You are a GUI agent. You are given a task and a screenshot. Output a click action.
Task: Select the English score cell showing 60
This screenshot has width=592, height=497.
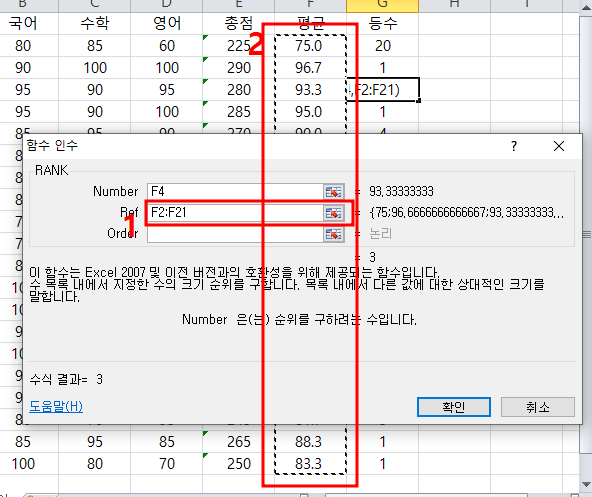[x=167, y=46]
